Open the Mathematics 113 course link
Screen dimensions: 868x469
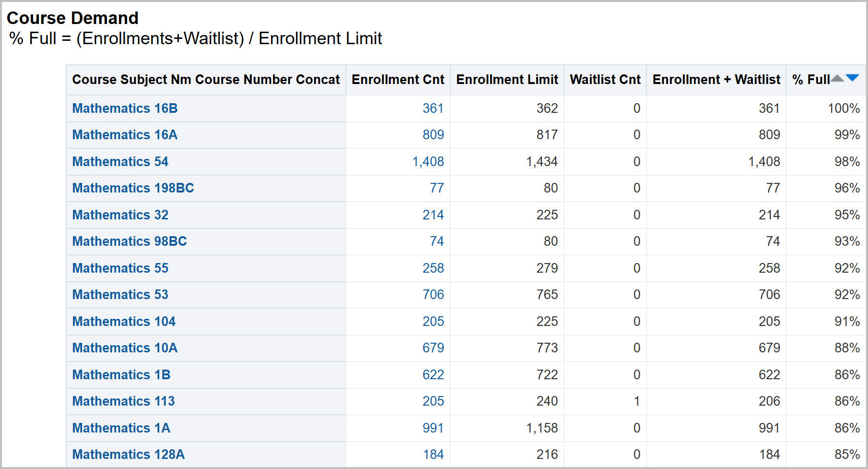pos(123,401)
